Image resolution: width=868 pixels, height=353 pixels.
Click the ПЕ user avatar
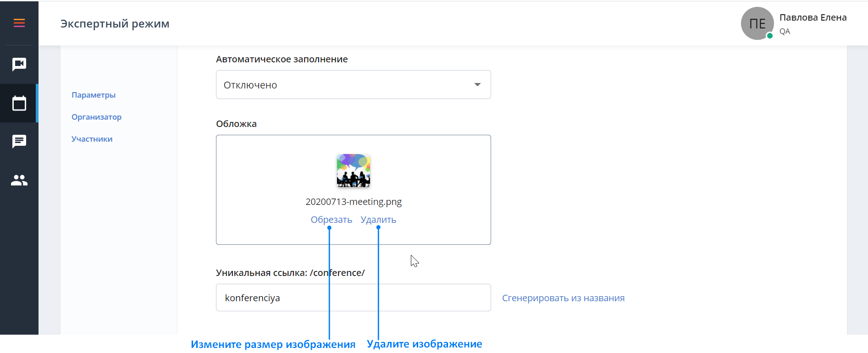click(757, 23)
